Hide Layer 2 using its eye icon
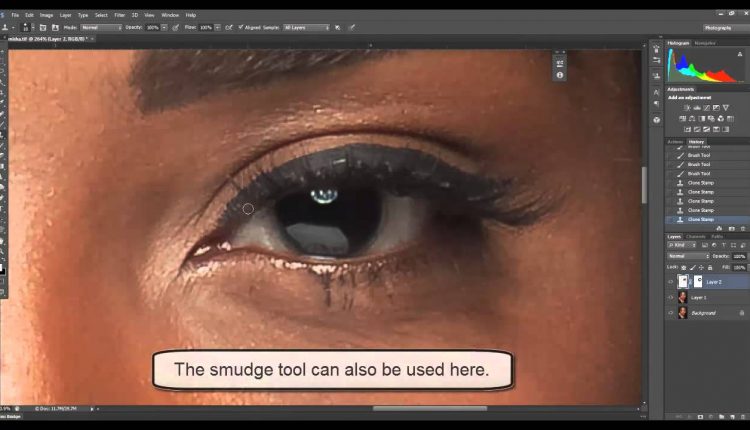 (x=671, y=282)
